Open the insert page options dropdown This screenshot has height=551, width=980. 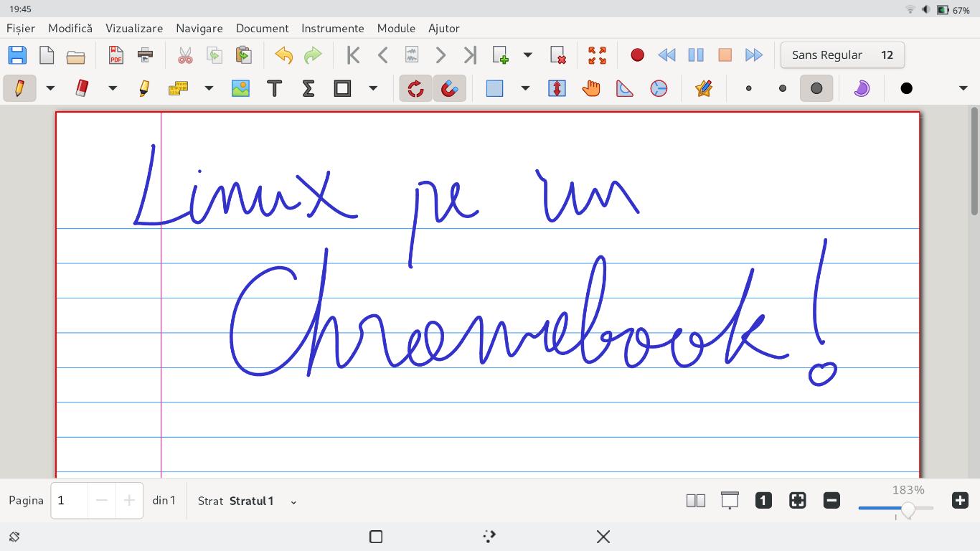click(x=528, y=55)
